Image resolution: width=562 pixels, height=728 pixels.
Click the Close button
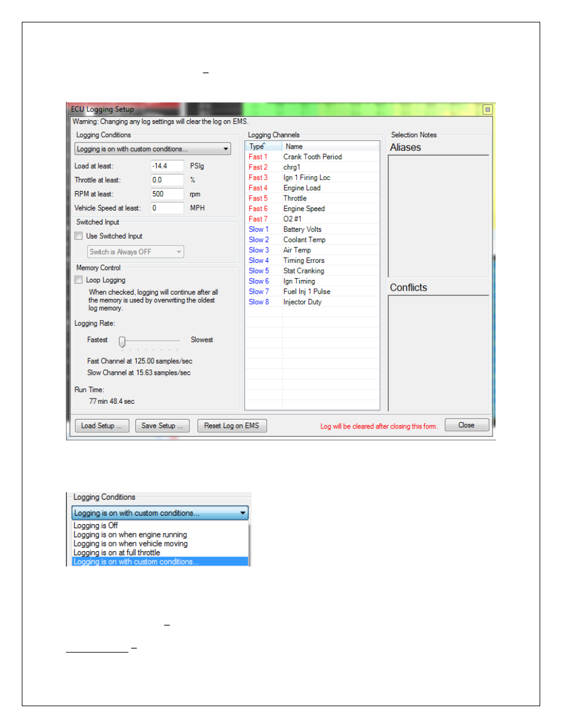(467, 425)
